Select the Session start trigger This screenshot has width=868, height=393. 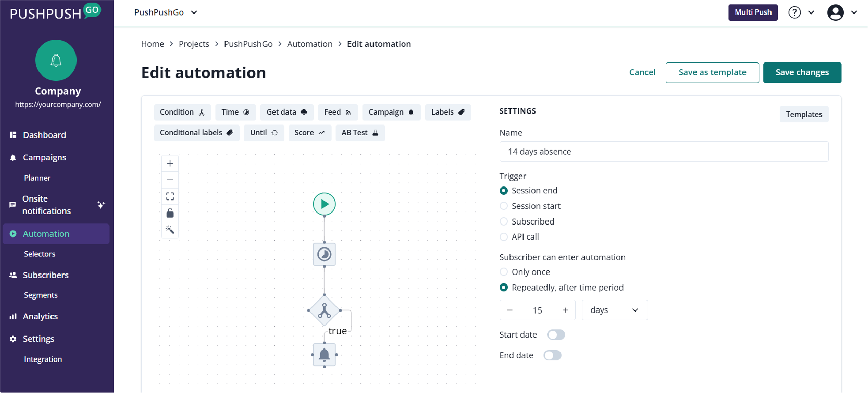(504, 206)
